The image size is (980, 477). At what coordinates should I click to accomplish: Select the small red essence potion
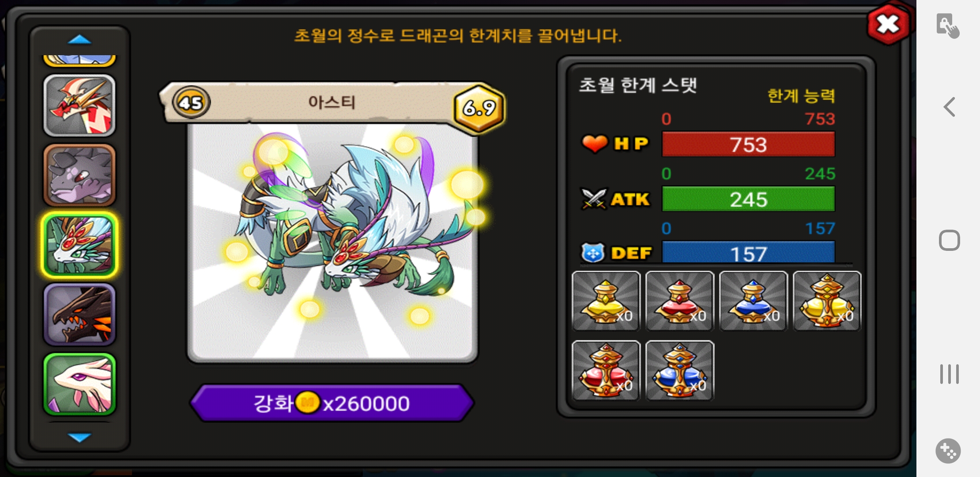[x=679, y=301]
